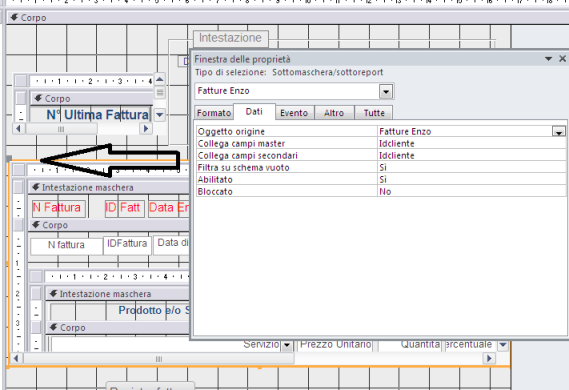Click the large subform's scroll left arrow
569x390 pixels.
16,358
